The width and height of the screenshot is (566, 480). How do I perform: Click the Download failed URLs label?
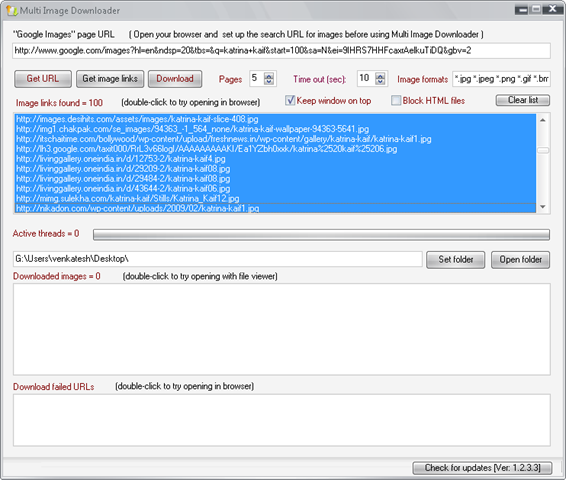53,387
